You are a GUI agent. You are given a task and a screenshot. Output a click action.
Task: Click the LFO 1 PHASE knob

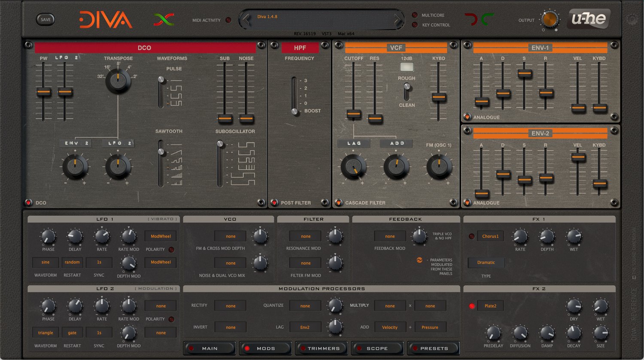click(48, 236)
